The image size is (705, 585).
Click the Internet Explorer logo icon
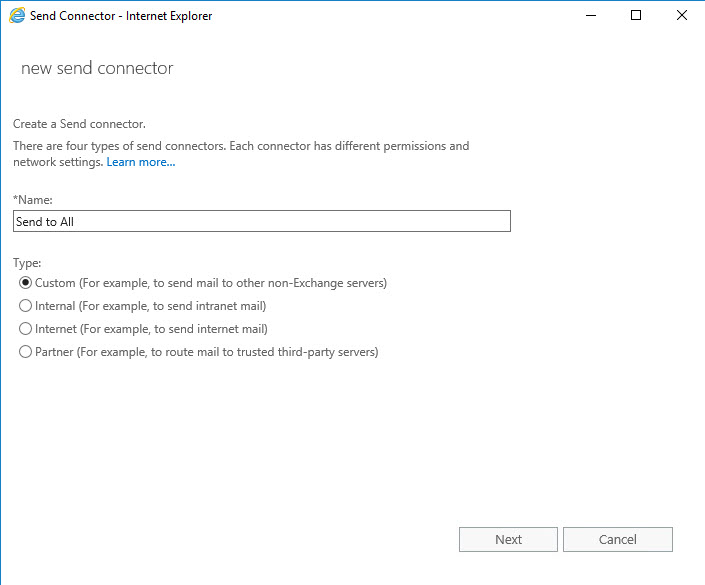click(17, 16)
